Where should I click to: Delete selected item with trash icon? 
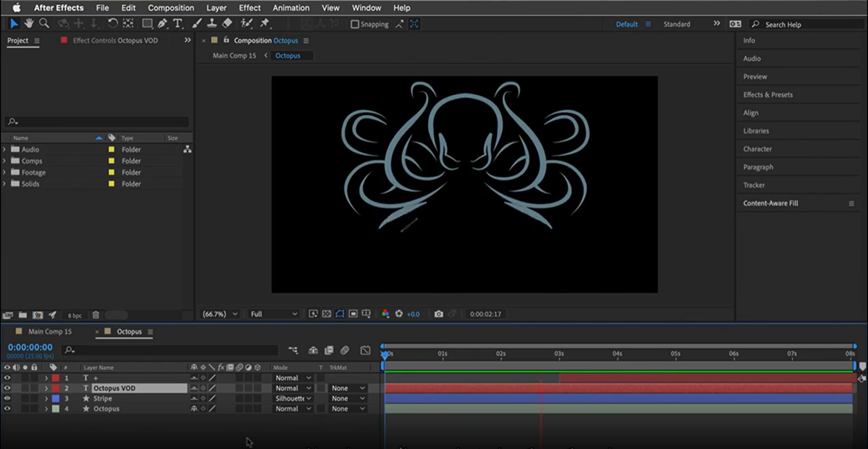click(95, 315)
